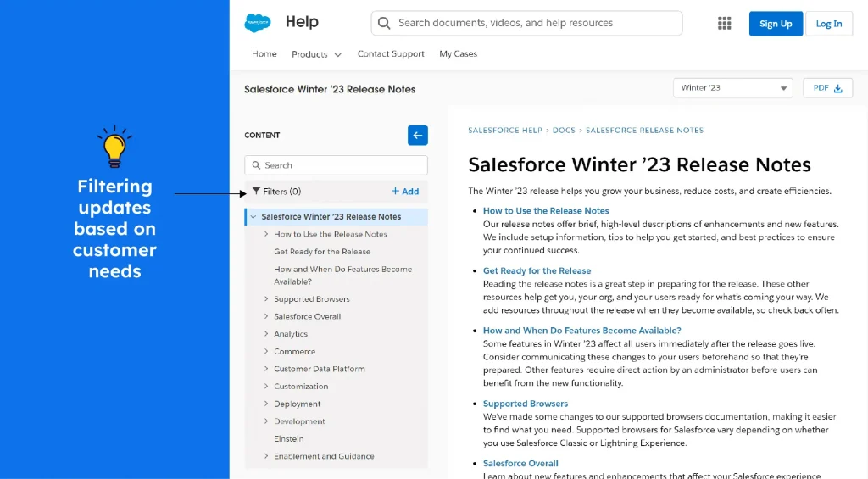Open the Products menu dropdown
The height and width of the screenshot is (479, 868).
click(x=317, y=54)
